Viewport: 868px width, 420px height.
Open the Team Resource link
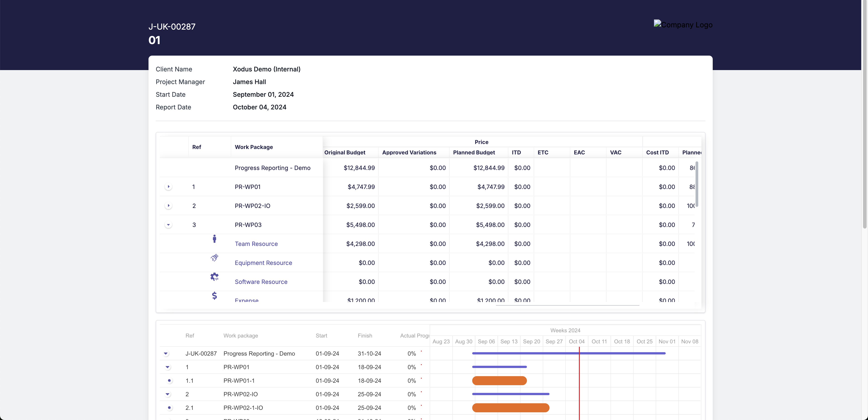coord(256,244)
